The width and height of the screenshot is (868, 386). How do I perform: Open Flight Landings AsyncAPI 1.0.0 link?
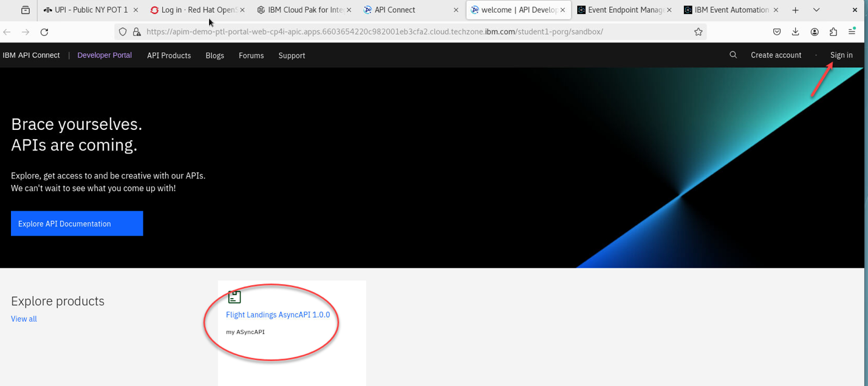click(x=278, y=315)
